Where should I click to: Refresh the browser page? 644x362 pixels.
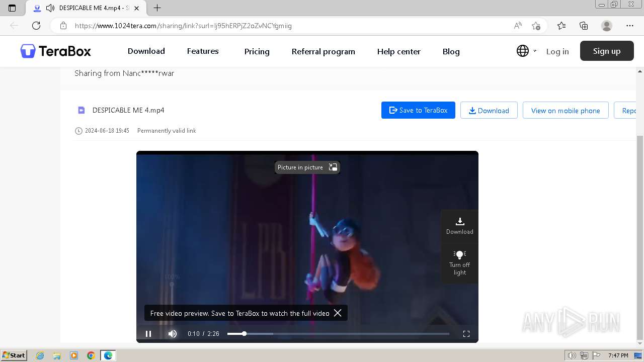[36, 26]
